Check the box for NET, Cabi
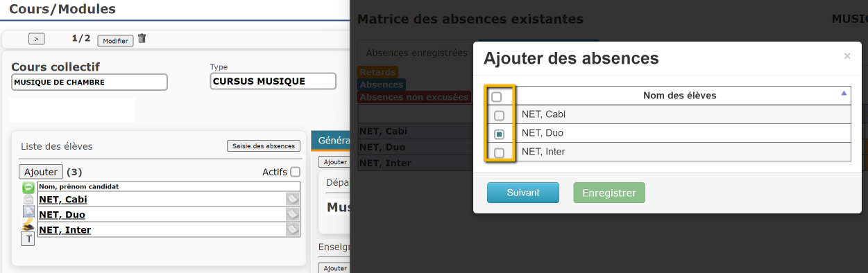 499,115
